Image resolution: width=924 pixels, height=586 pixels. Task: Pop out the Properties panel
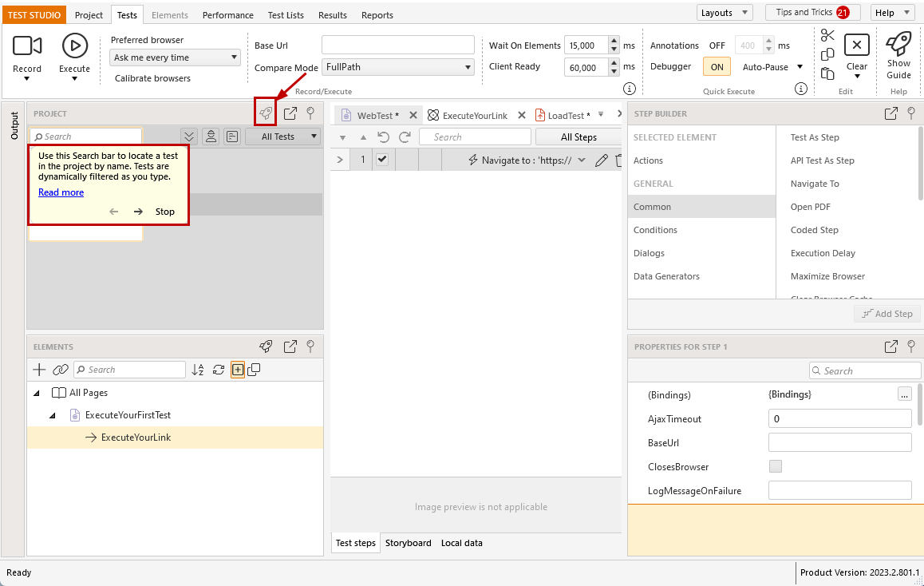891,346
